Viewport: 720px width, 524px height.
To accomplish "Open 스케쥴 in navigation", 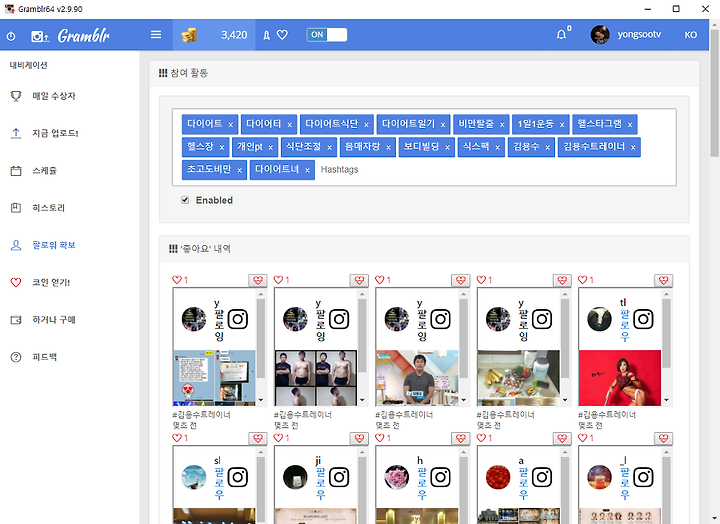I will click(x=45, y=170).
